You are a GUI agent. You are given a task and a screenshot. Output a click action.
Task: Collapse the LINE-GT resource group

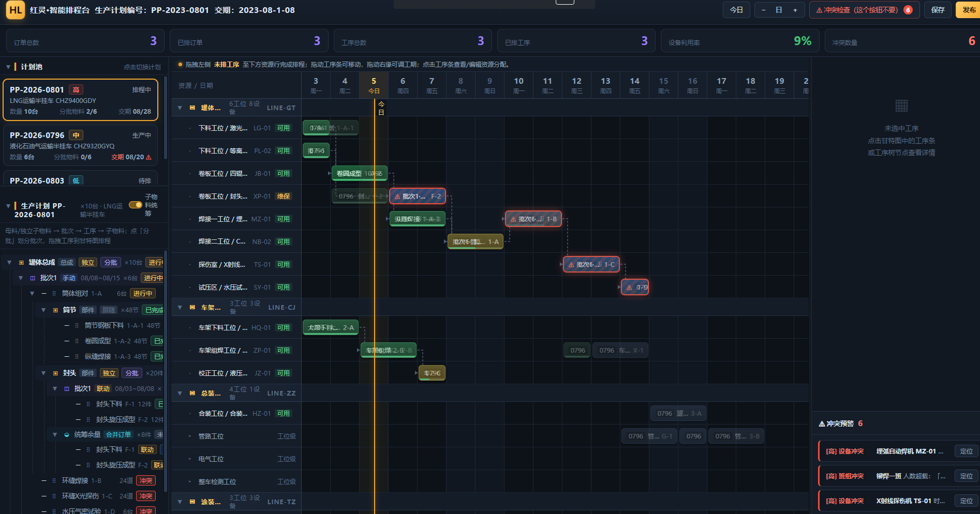180,108
